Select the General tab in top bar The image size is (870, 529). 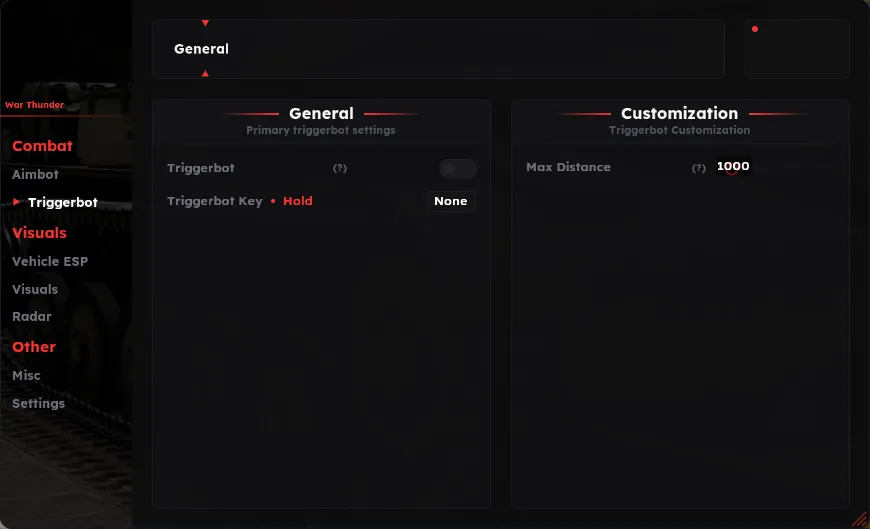pos(201,49)
